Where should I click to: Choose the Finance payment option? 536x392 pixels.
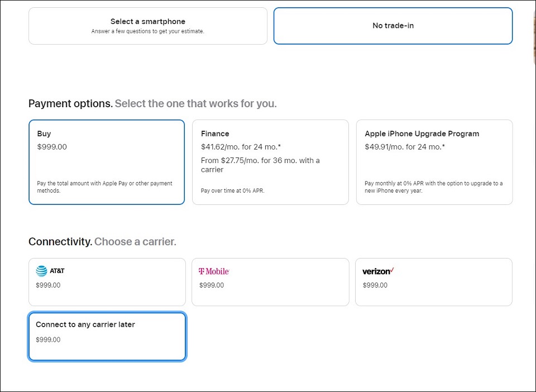coord(270,162)
